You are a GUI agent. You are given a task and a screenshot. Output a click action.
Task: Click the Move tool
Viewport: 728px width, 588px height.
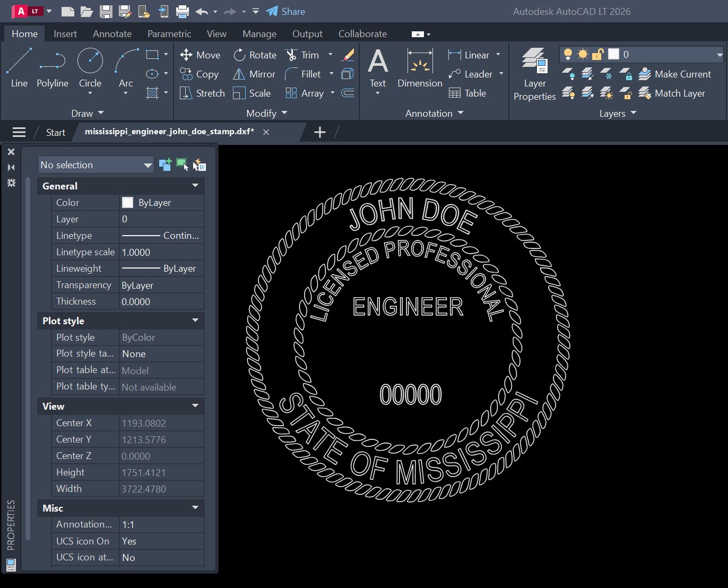click(x=200, y=55)
